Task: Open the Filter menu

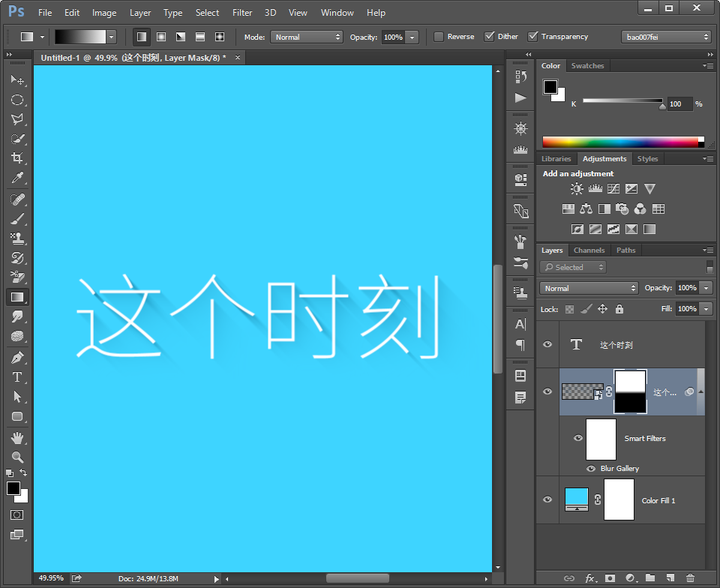Action: point(242,13)
